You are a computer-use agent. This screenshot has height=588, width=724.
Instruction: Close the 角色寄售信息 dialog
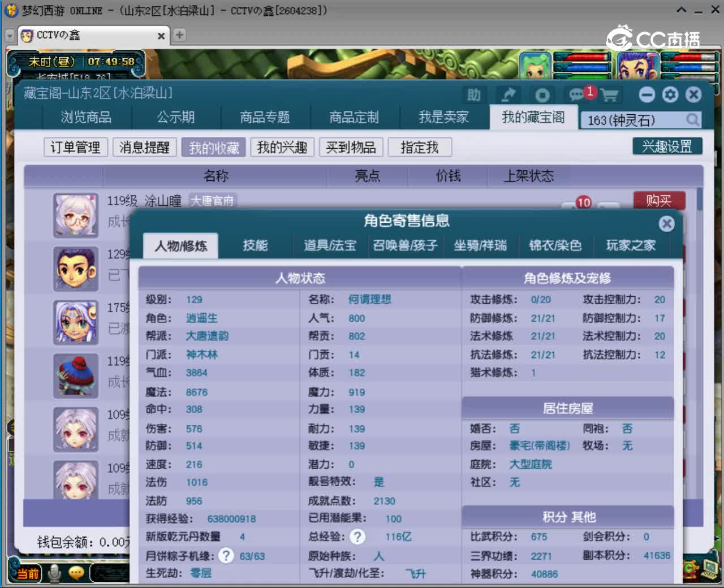(x=667, y=223)
